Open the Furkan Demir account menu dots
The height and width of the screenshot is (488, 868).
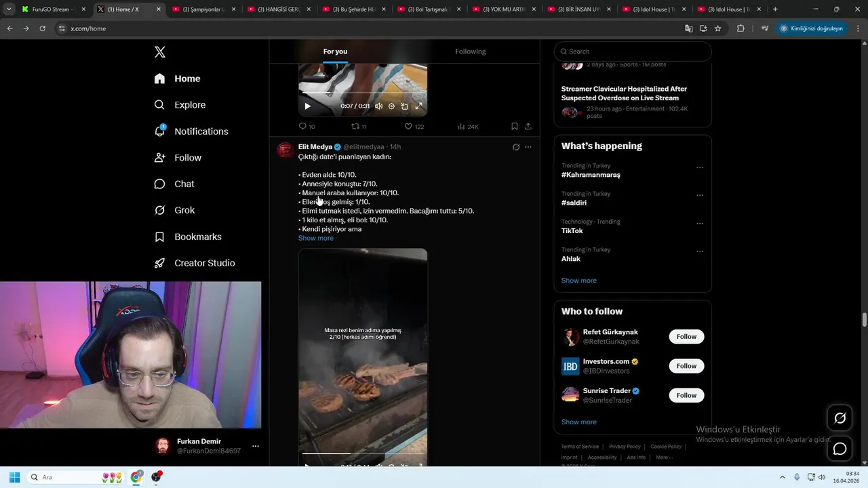coord(256,446)
